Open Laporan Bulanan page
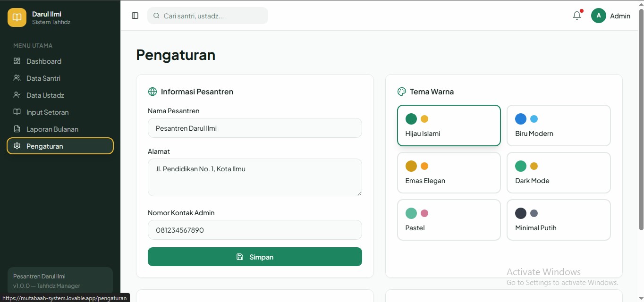Viewport: 644px width, 302px height. coord(60,129)
